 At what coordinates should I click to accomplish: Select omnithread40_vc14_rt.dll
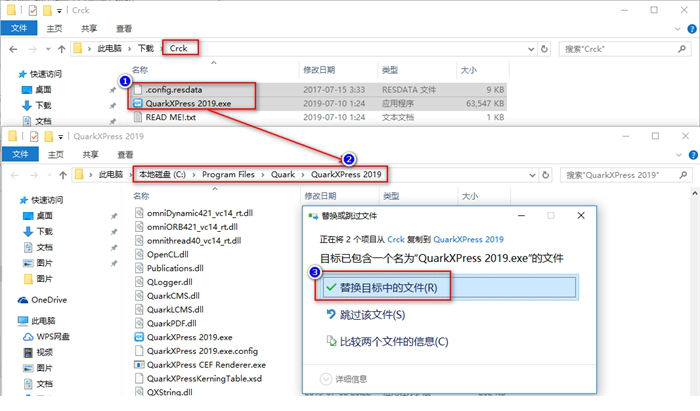click(194, 241)
